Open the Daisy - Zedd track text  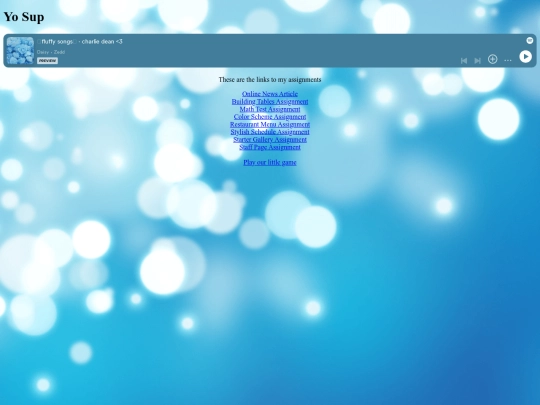click(x=51, y=52)
